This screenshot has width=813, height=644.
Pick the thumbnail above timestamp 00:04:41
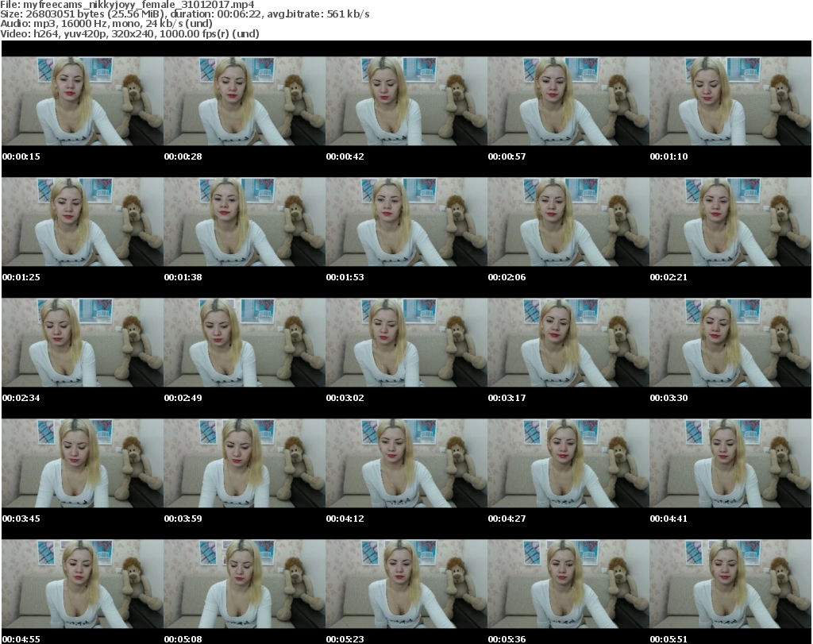(730, 464)
